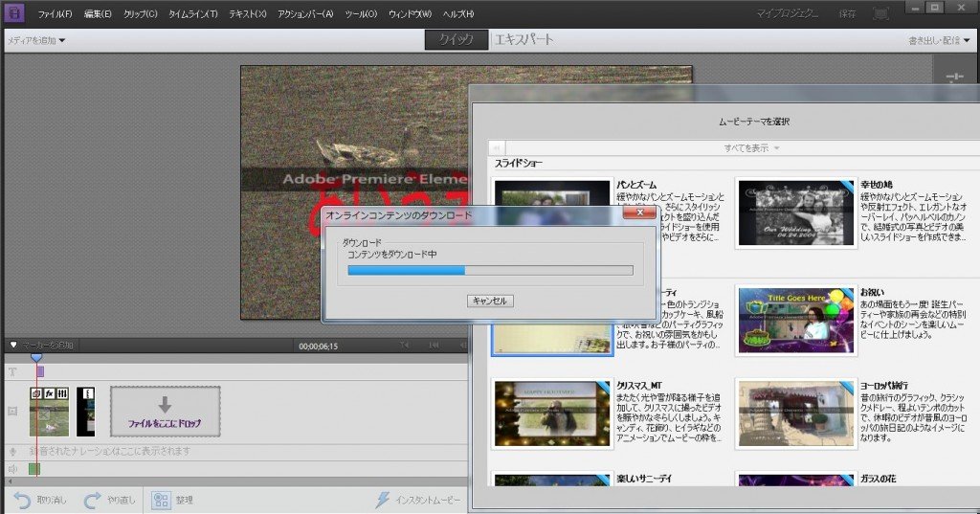This screenshot has width=980, height=514.
Task: Open the ツール(O) menu
Action: pos(361,13)
